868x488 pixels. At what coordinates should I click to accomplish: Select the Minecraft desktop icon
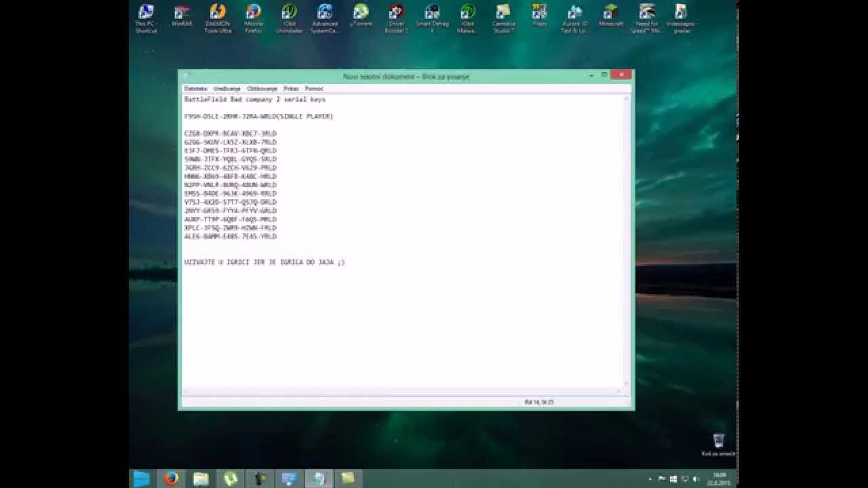click(611, 16)
